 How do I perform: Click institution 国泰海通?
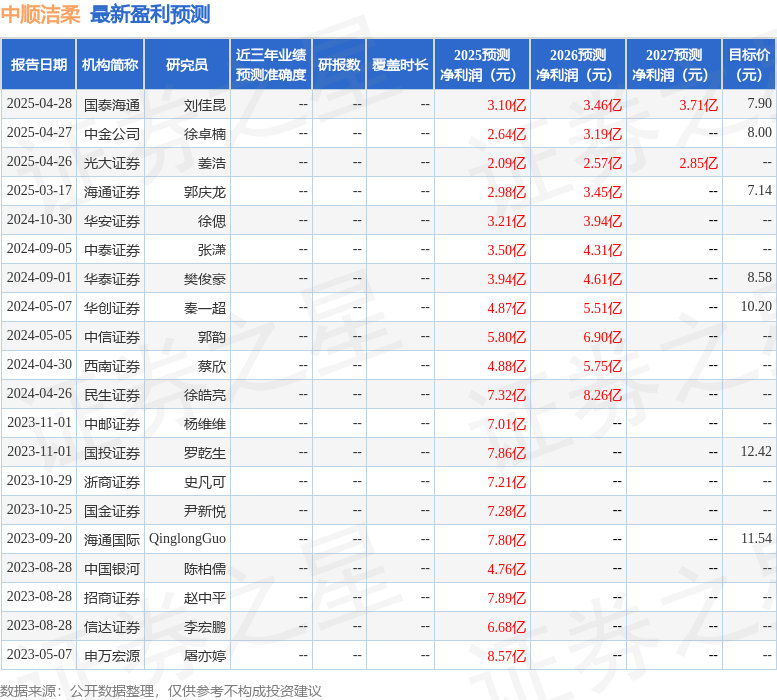pos(112,105)
